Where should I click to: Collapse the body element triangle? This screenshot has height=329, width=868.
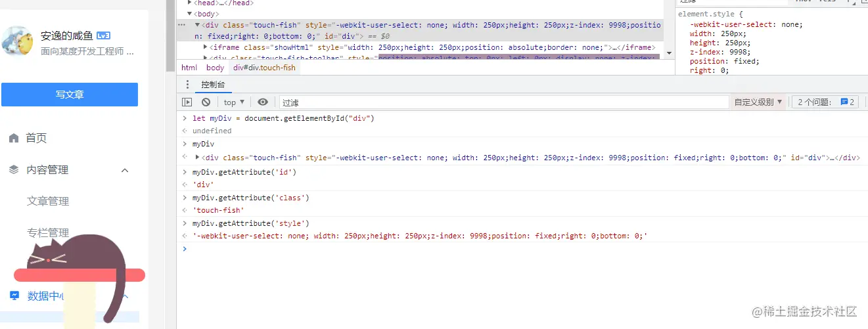tap(190, 14)
